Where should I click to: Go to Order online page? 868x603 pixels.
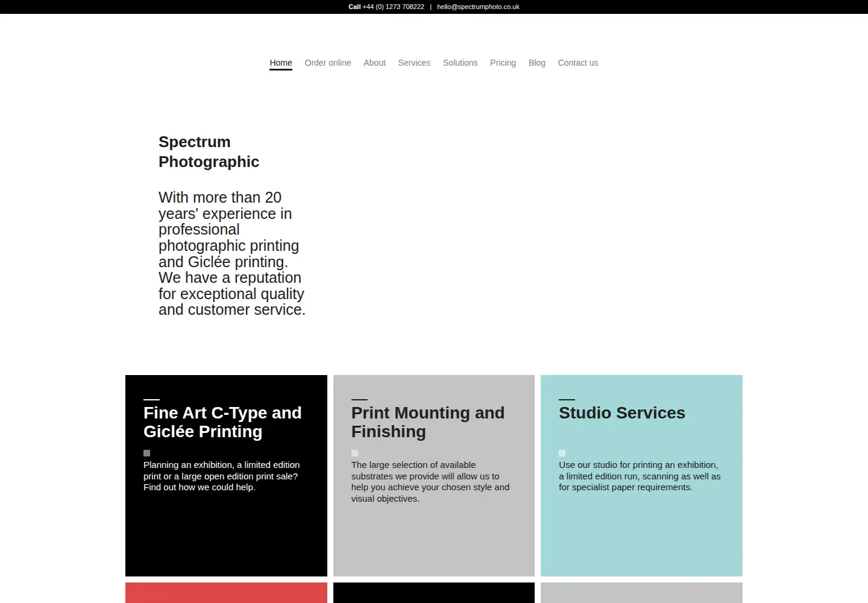[328, 63]
